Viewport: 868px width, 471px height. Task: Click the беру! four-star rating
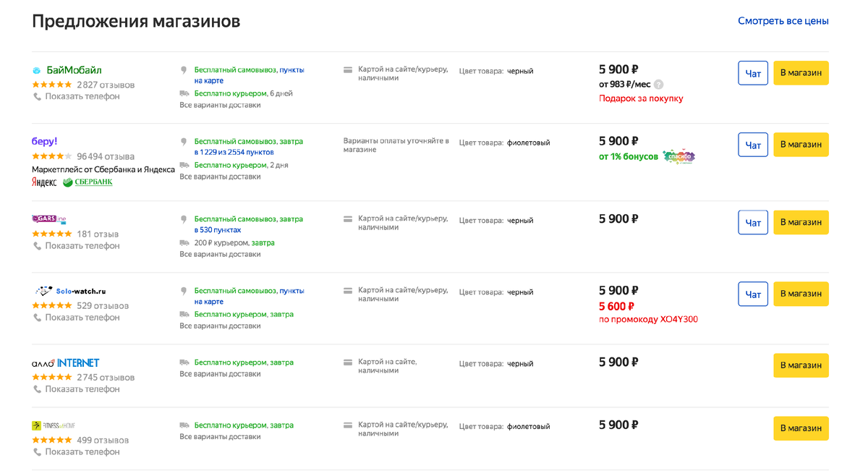pyautogui.click(x=52, y=156)
